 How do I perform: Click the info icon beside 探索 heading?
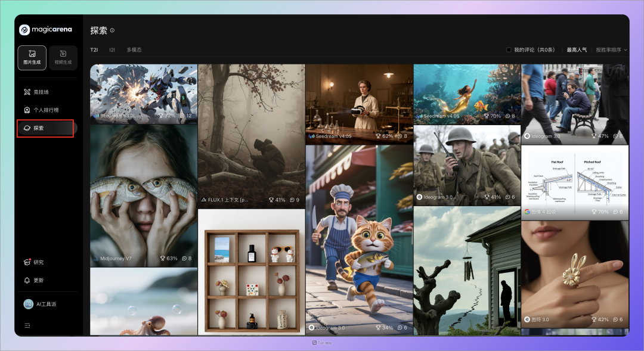[112, 30]
